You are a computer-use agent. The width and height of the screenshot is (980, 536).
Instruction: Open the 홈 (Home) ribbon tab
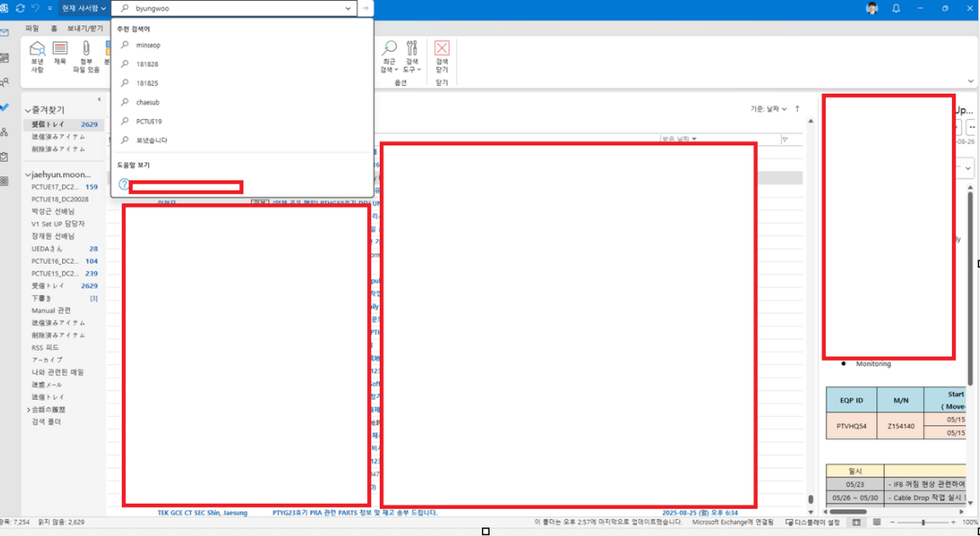tap(54, 28)
